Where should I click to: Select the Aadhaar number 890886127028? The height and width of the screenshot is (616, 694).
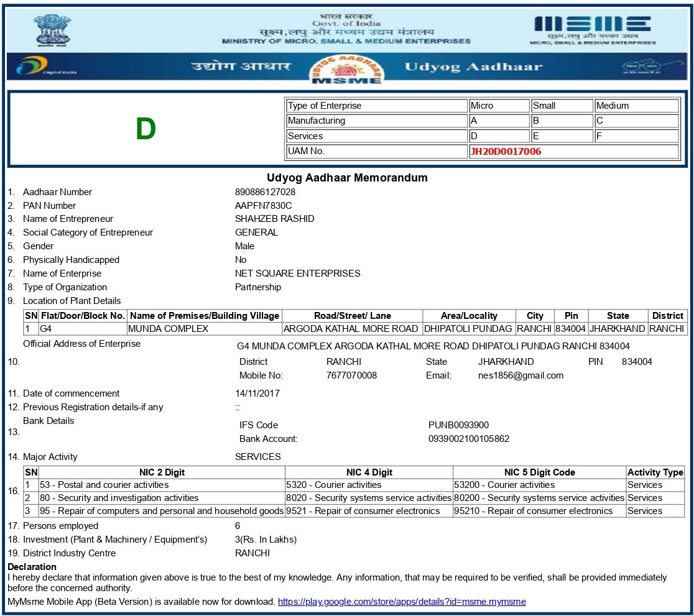point(265,192)
